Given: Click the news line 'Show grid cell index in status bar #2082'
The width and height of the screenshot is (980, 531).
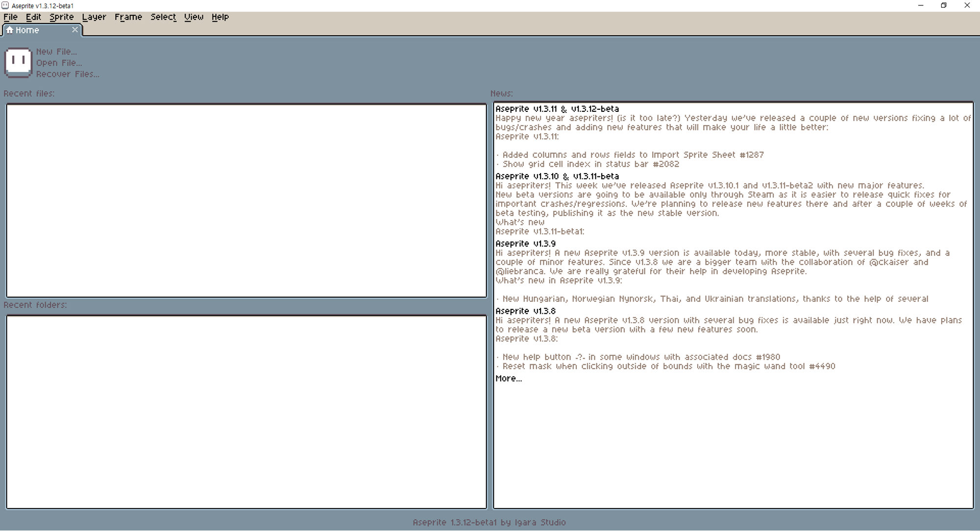Looking at the screenshot, I should 588,164.
